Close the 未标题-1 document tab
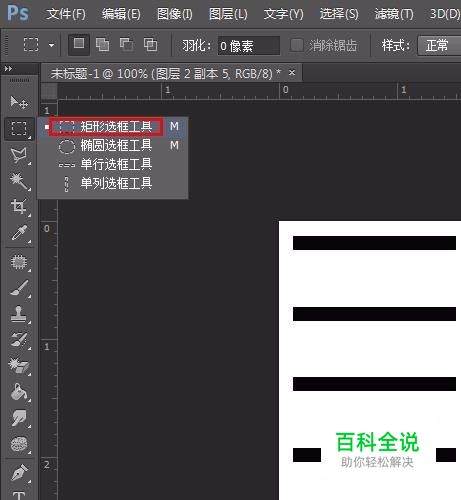 pos(292,72)
